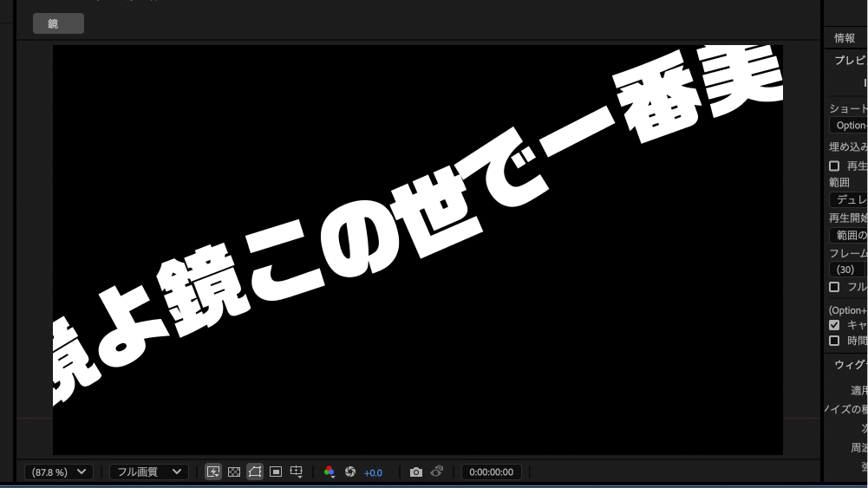The height and width of the screenshot is (488, 868).
Task: Click the show snapshot eye icon
Action: pos(437,472)
